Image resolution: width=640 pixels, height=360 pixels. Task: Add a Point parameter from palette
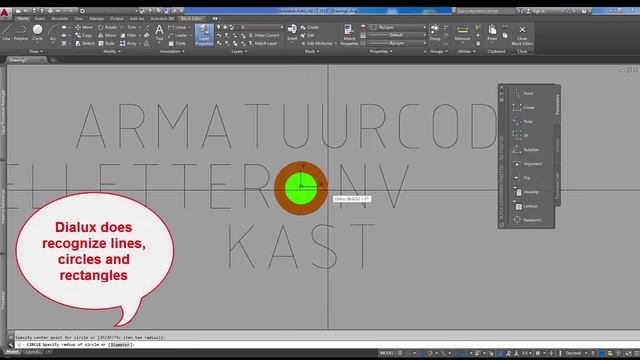(523, 93)
